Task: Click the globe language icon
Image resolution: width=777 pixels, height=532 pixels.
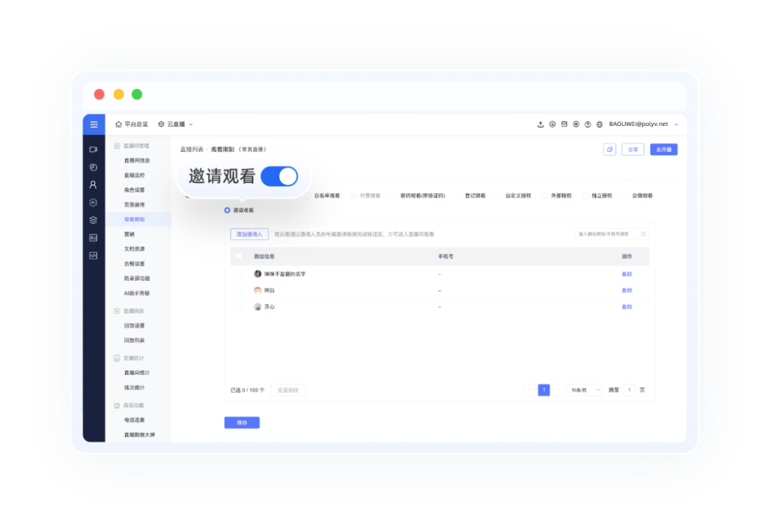Action: [599, 124]
